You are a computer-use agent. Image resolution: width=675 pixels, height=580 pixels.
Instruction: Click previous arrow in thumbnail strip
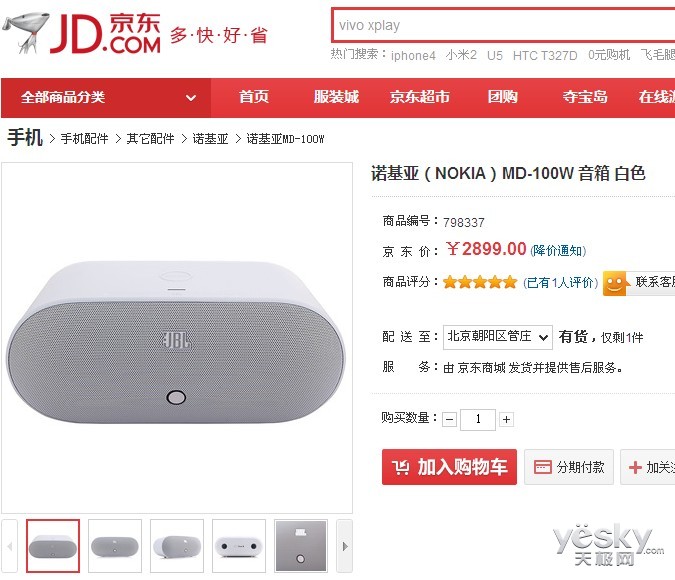click(x=9, y=546)
